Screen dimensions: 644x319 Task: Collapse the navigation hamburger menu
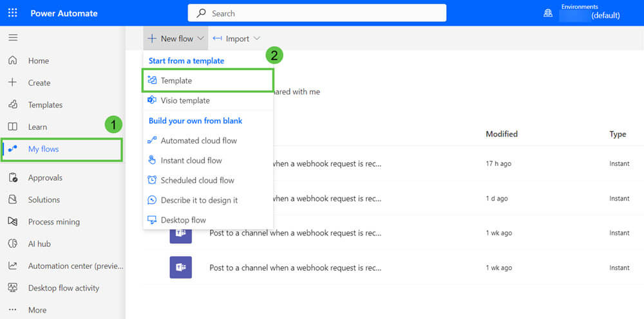pyautogui.click(x=13, y=38)
